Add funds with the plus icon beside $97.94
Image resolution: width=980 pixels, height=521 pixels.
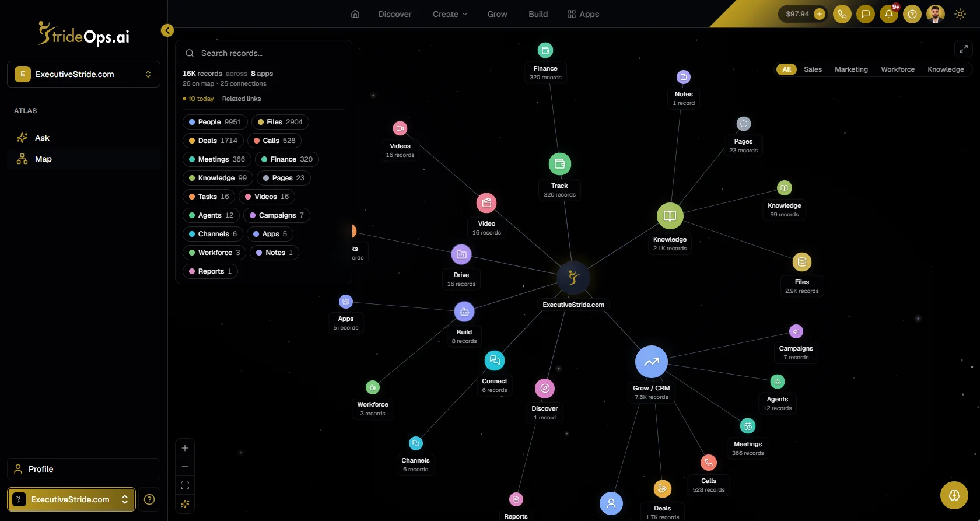tap(820, 14)
